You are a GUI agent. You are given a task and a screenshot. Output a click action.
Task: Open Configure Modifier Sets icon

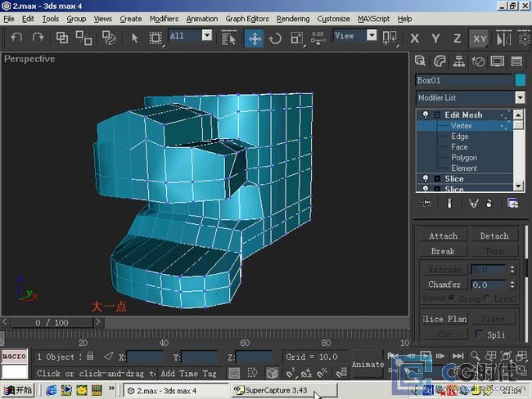(512, 203)
